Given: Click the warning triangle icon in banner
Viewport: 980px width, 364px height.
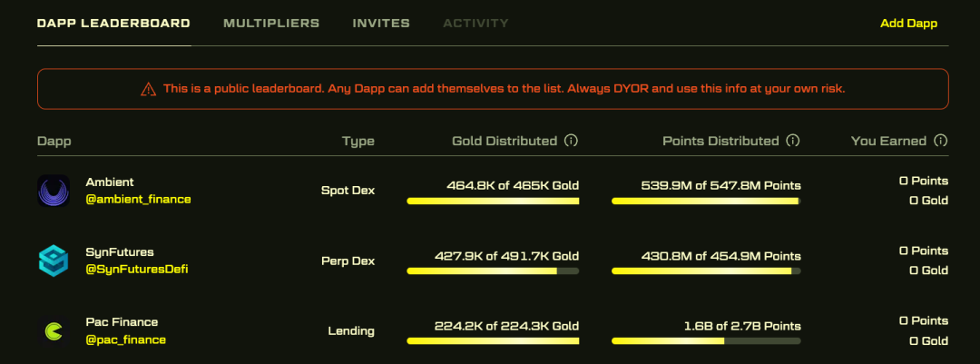Looking at the screenshot, I should pyautogui.click(x=148, y=89).
